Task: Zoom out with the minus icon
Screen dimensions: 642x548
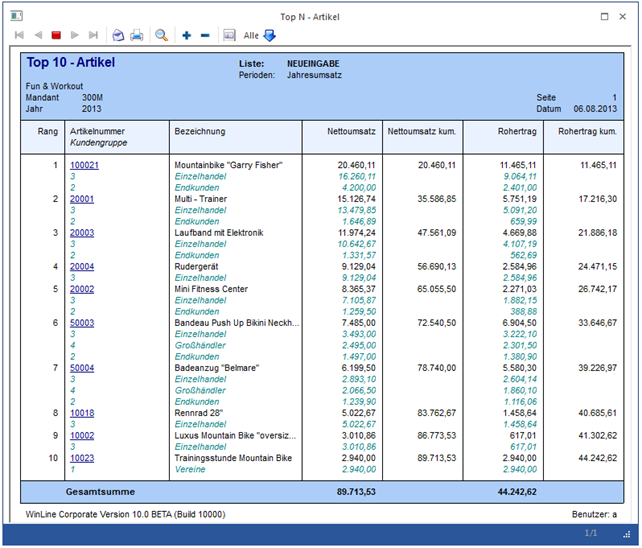Action: click(205, 35)
